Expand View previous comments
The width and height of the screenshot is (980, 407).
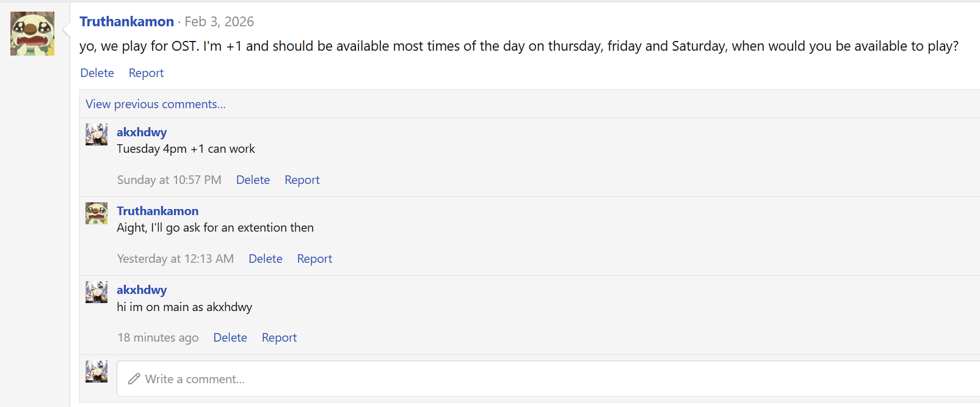tap(156, 104)
